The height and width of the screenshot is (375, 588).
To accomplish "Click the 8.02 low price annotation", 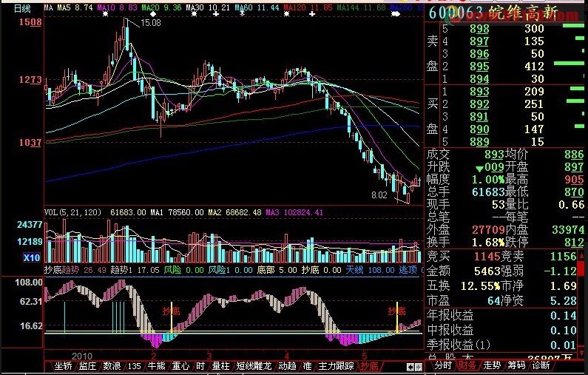I will click(379, 195).
